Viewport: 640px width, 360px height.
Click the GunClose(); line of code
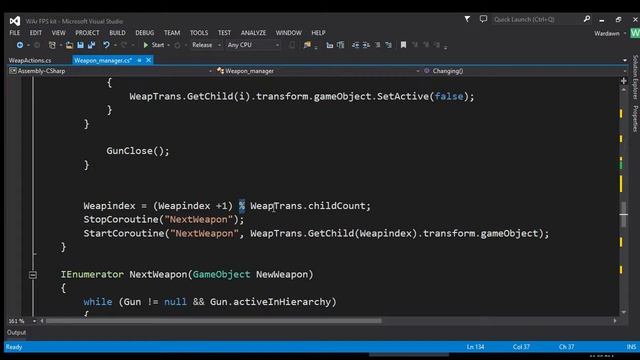pyautogui.click(x=138, y=151)
